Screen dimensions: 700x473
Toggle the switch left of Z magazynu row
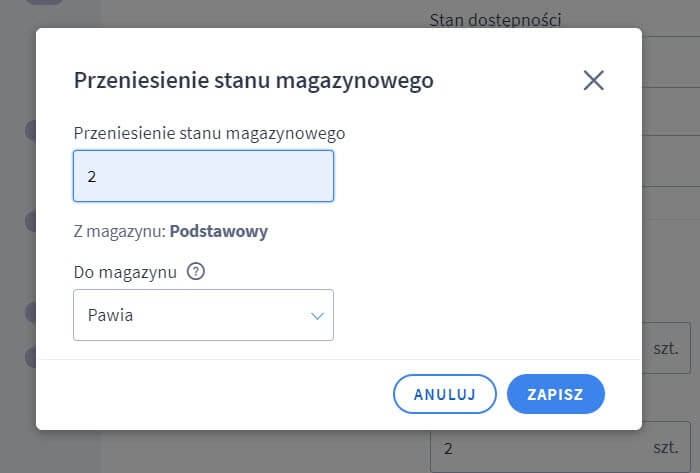coord(30,221)
